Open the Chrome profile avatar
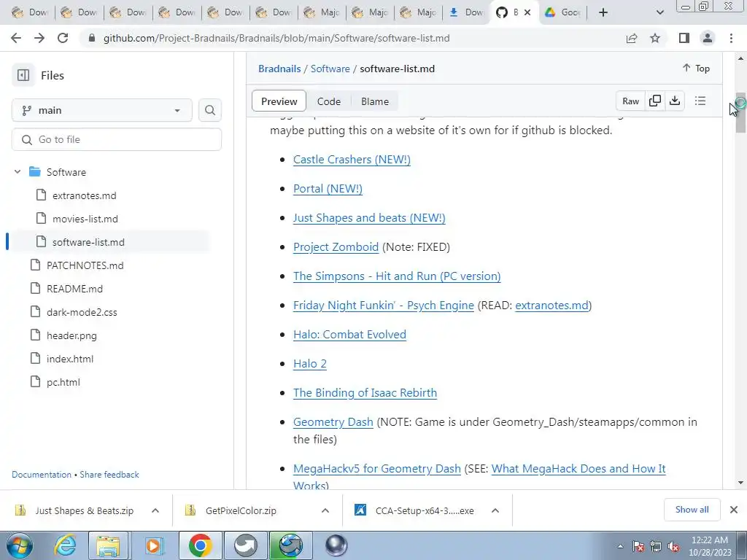Viewport: 747px width, 560px height. click(x=708, y=38)
